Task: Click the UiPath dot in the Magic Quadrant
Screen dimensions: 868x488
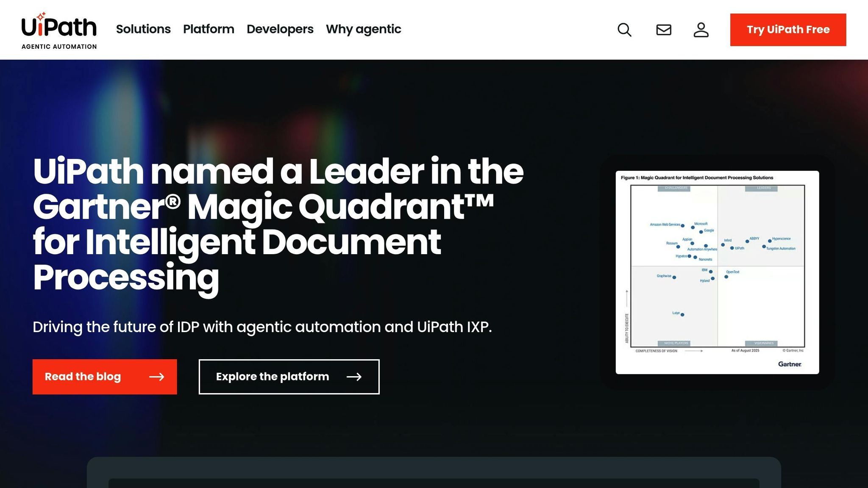Action: click(732, 248)
